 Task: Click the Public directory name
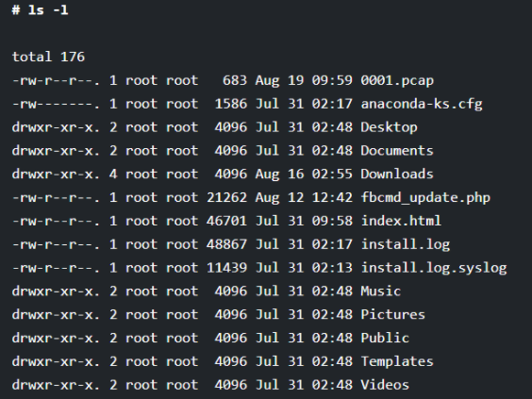point(385,338)
